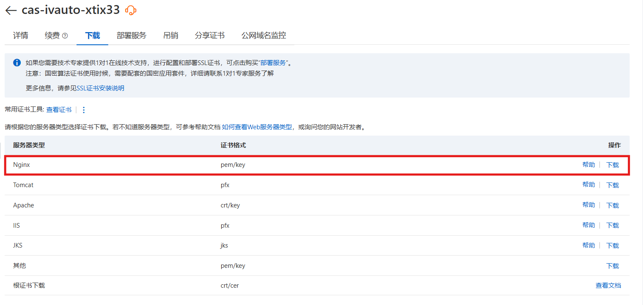Click the orange customer support headset icon
This screenshot has width=644, height=305.
(131, 11)
